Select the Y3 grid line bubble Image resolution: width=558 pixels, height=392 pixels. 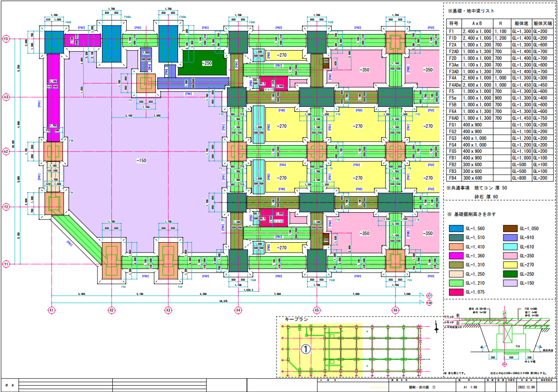pyautogui.click(x=6, y=38)
